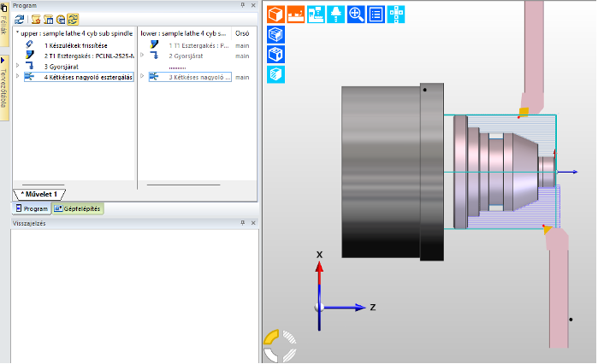
Task: Click the white bottom-left view selector quadrant
Action: [271, 355]
